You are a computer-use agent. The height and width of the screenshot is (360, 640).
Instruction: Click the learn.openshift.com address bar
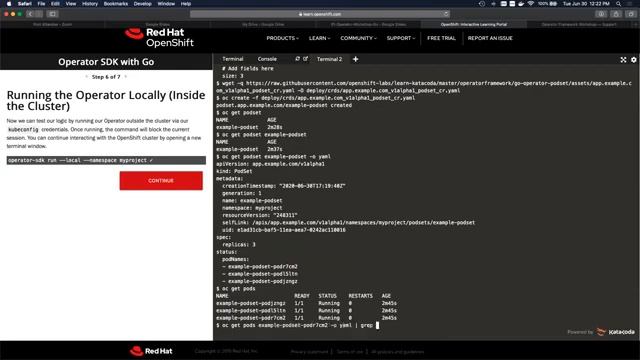point(320,14)
